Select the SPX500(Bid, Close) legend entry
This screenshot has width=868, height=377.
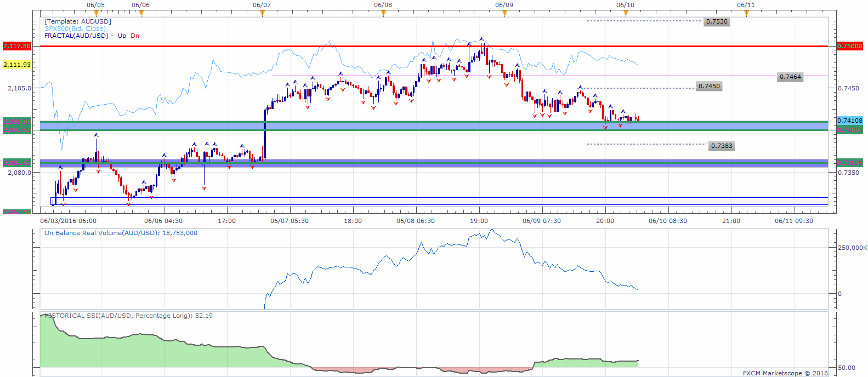click(75, 28)
